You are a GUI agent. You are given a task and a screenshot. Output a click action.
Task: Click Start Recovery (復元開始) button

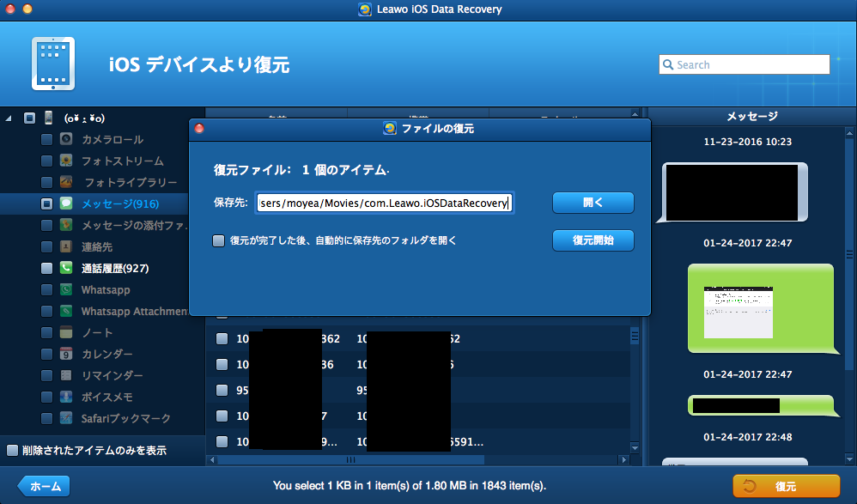593,240
